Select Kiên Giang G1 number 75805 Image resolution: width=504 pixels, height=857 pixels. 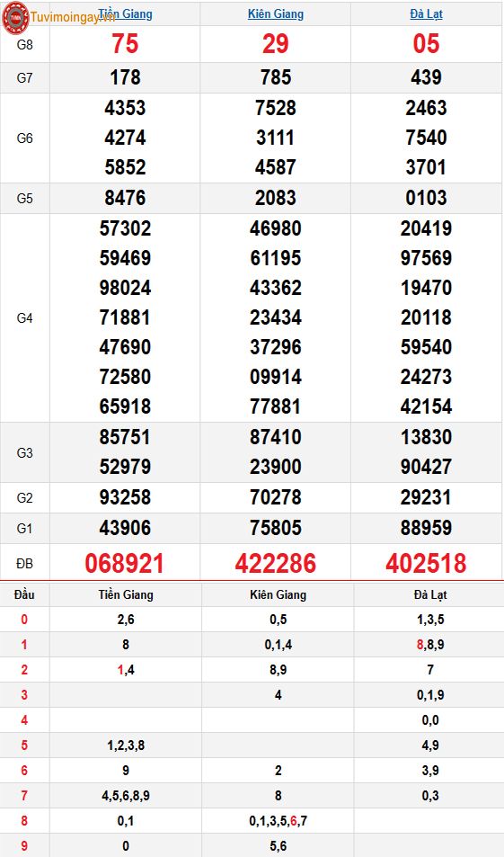276,528
